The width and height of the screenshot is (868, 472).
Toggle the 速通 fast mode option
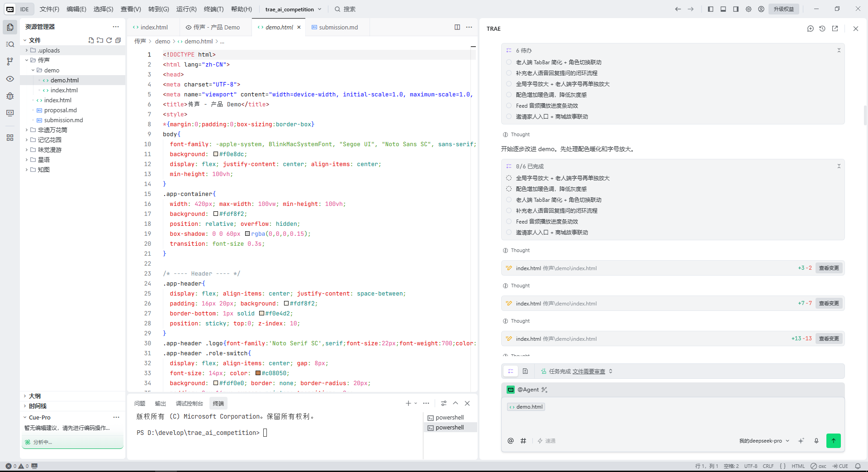546,441
